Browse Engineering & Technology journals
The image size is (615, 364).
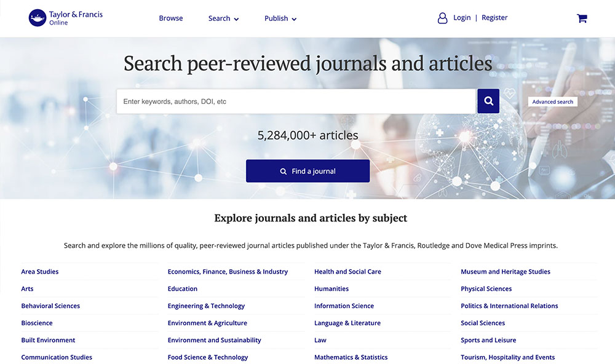pyautogui.click(x=206, y=306)
